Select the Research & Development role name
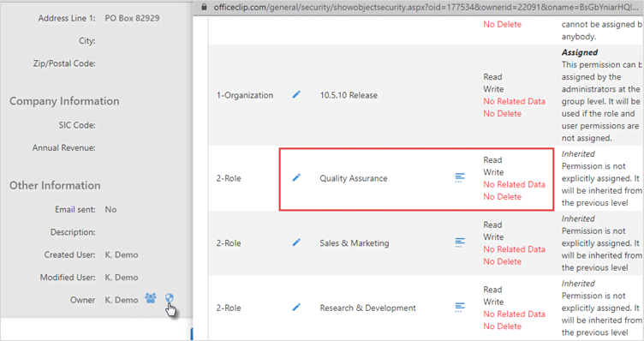The height and width of the screenshot is (341, 644). point(368,308)
